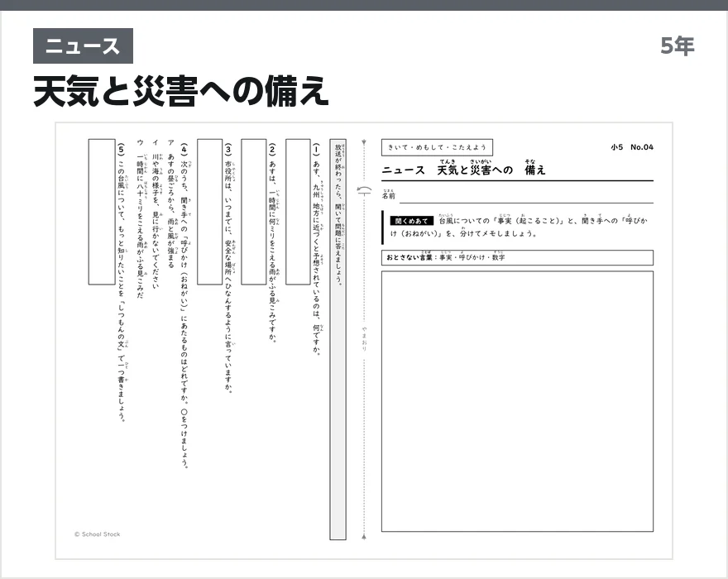Image resolution: width=728 pixels, height=579 pixels.
Task: Click the 小5 No.04 worksheet number
Action: pos(632,147)
